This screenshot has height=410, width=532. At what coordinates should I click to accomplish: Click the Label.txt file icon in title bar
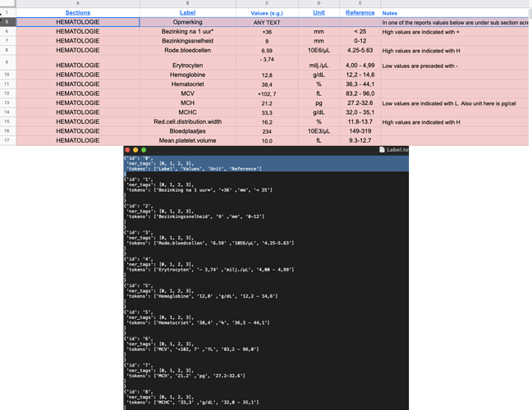[382, 150]
